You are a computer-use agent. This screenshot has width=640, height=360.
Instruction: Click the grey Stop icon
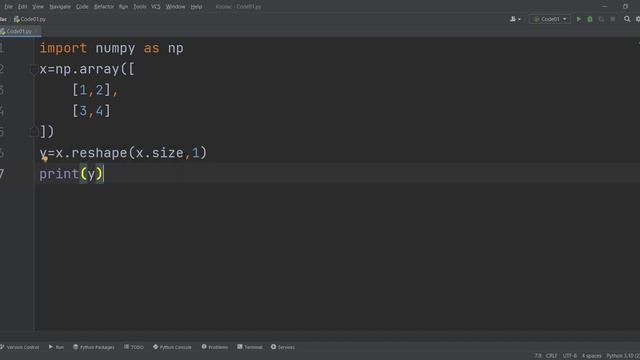tap(613, 19)
